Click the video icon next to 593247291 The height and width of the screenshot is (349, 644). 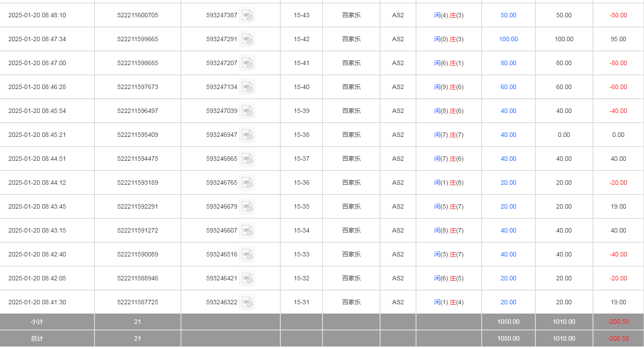[x=247, y=39]
